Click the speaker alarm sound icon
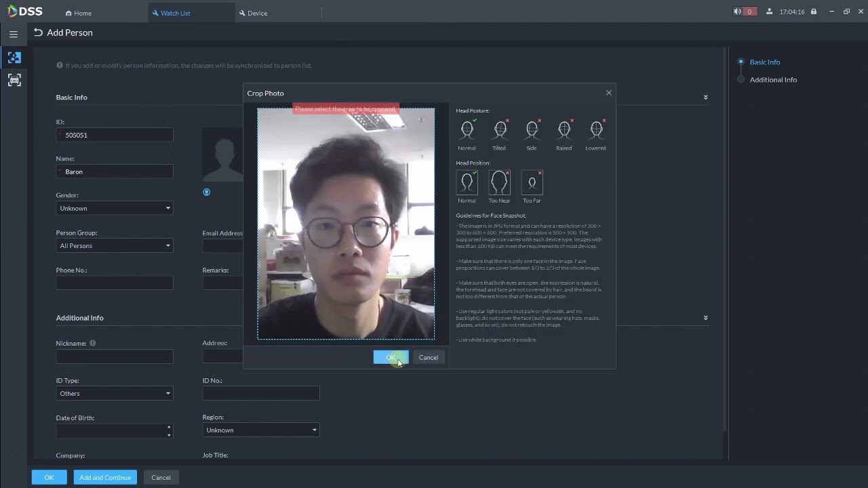Image resolution: width=868 pixels, height=488 pixels. (x=737, y=12)
